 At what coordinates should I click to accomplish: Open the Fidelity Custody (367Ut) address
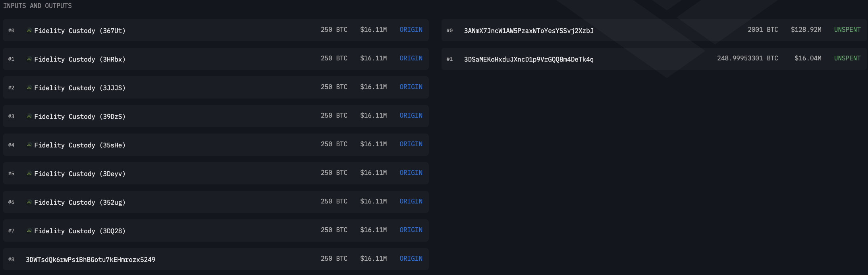(79, 31)
